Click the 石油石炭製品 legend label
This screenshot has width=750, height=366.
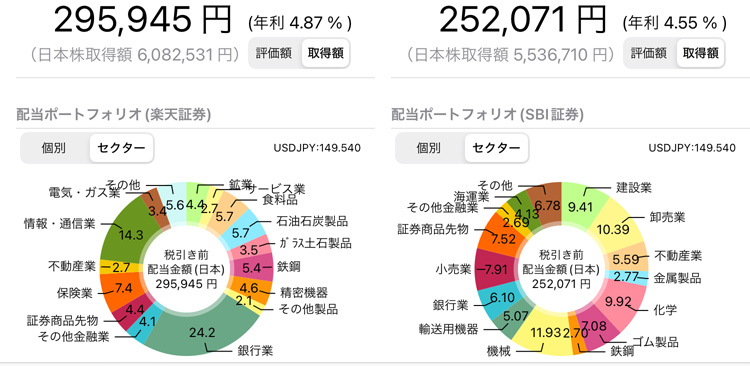coord(312,222)
